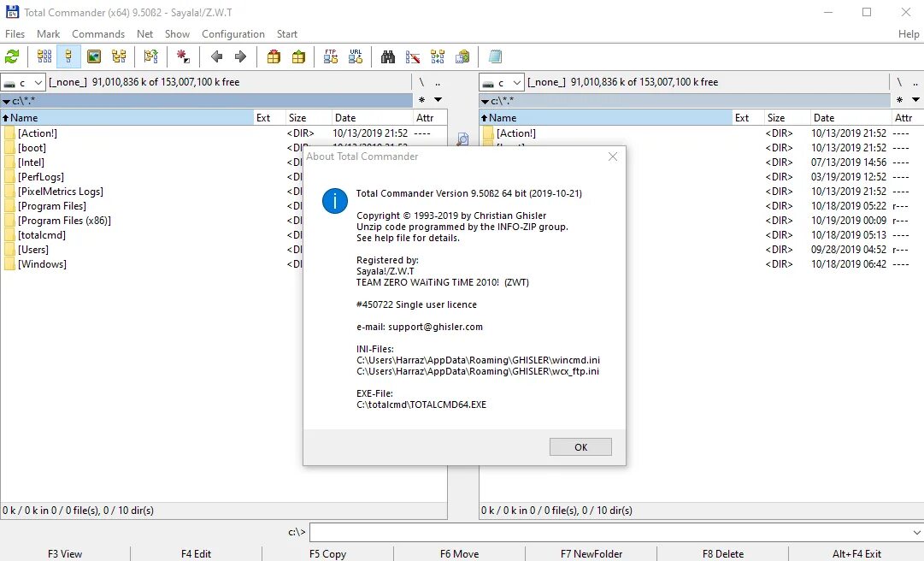Click date 10/18/2019 06:42 in right panel
Image resolution: width=924 pixels, height=561 pixels.
tap(849, 264)
